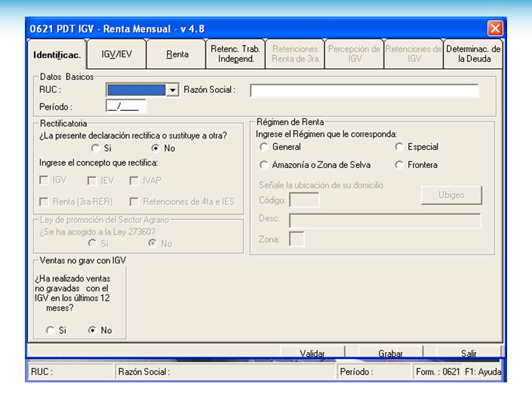Screen dimensions: 532x399
Task: Click the Razón Social status bar panel
Action: 226,372
